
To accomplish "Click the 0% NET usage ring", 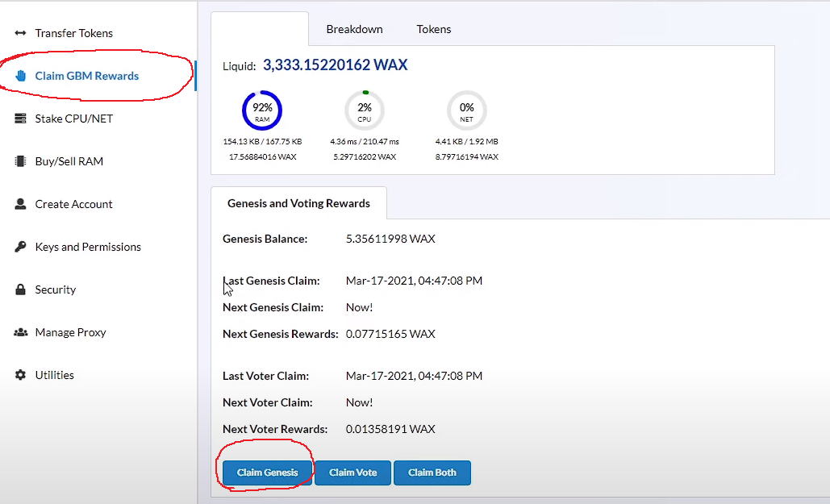I will (466, 110).
